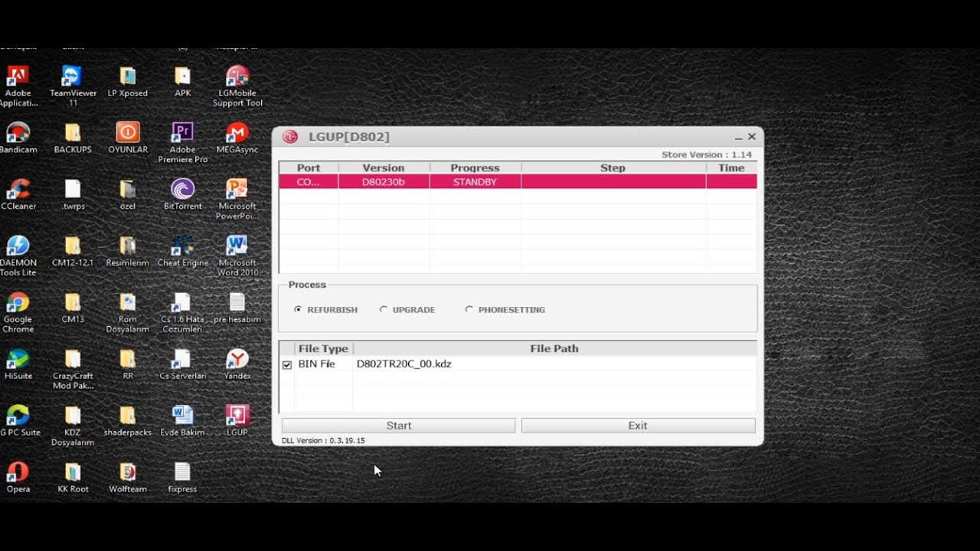Uncheck the BIN File checkbox
This screenshot has width=980, height=551.
(x=287, y=365)
